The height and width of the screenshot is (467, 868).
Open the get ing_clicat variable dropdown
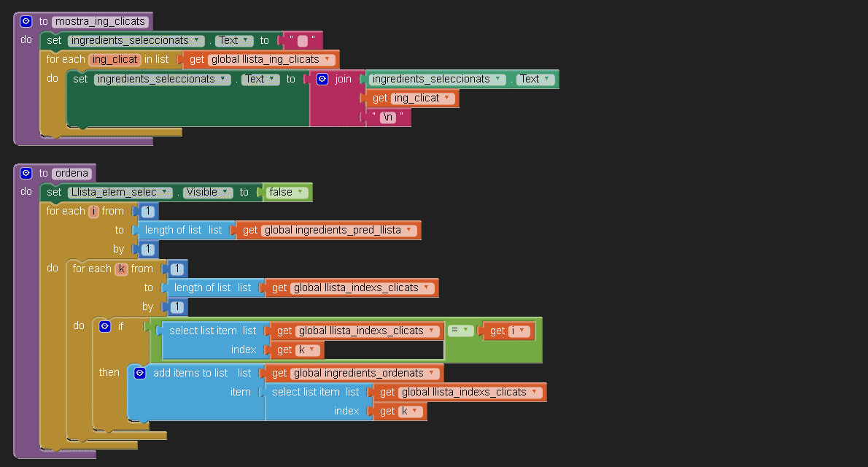pos(446,98)
